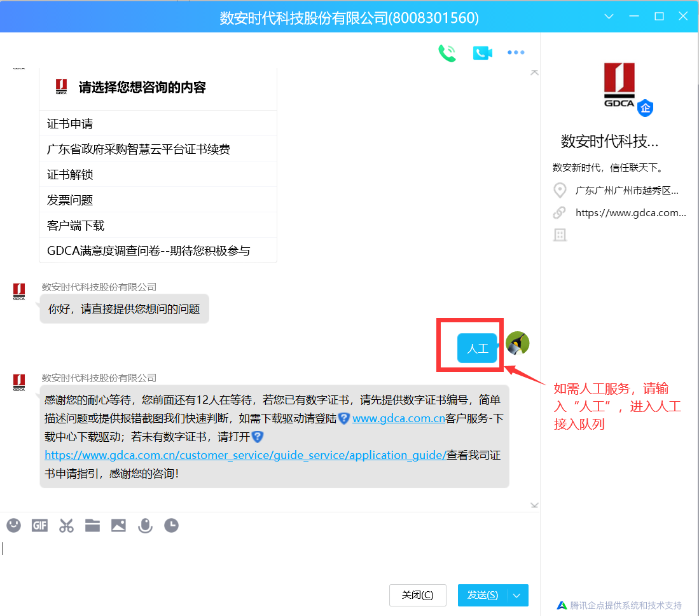Click the GDCA avatar beside the greeting message
This screenshot has height=616, width=699.
(x=18, y=292)
